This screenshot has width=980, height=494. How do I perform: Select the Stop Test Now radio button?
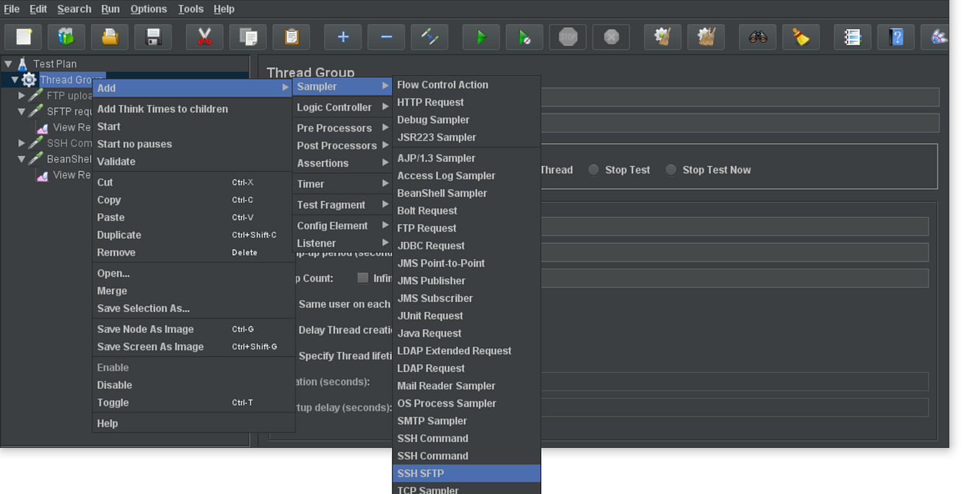pos(670,170)
